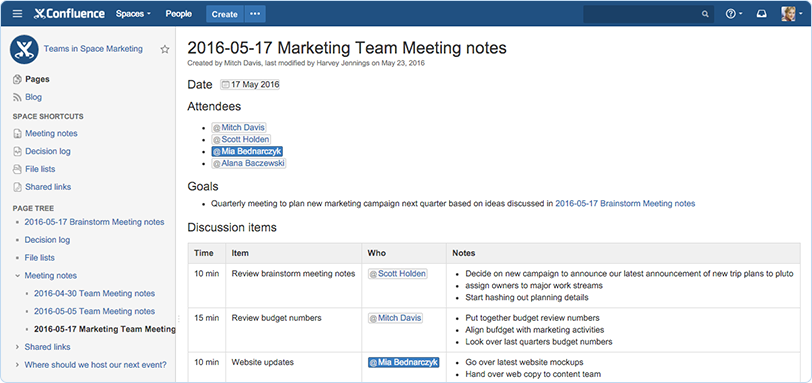812x383 pixels.
Task: Click the Confluence logo
Action: tap(69, 14)
